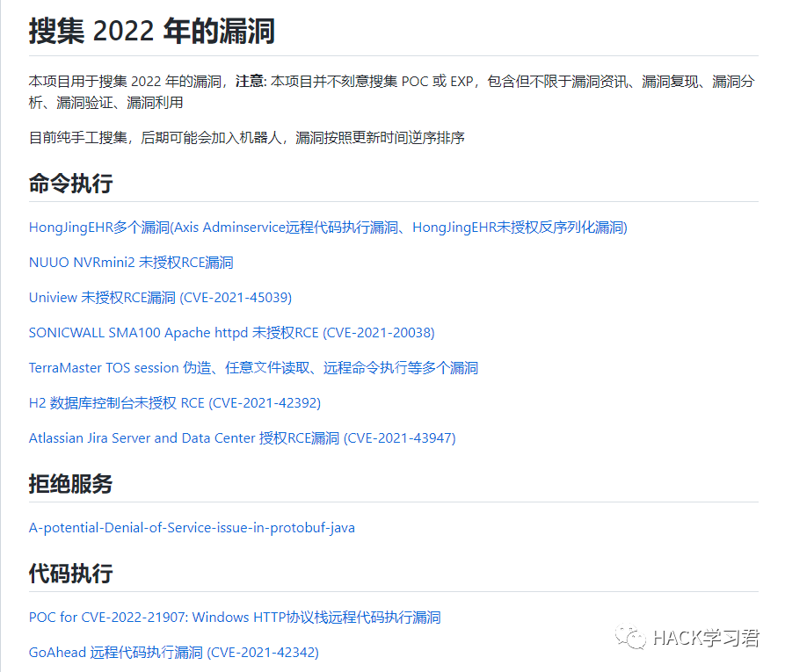Open POC for CVE-2022-21907 link
785x672 pixels.
[x=235, y=618]
